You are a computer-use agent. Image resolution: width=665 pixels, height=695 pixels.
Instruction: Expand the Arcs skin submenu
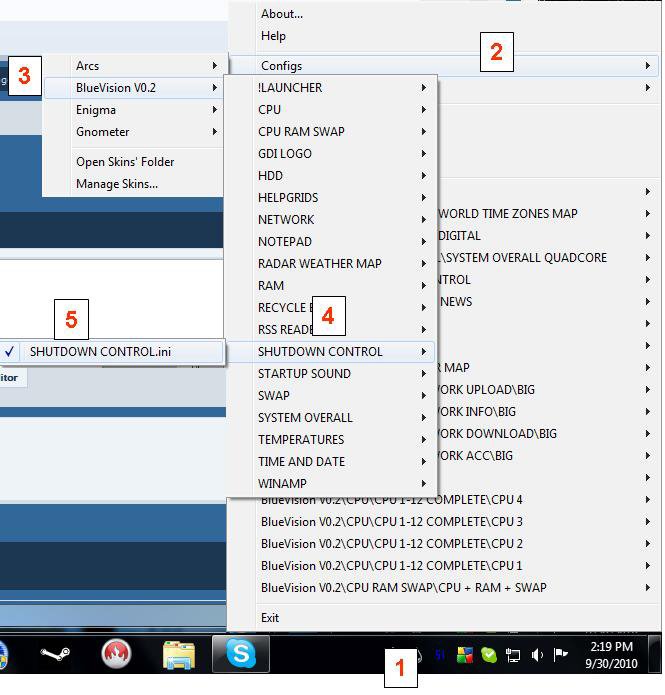tap(134, 66)
